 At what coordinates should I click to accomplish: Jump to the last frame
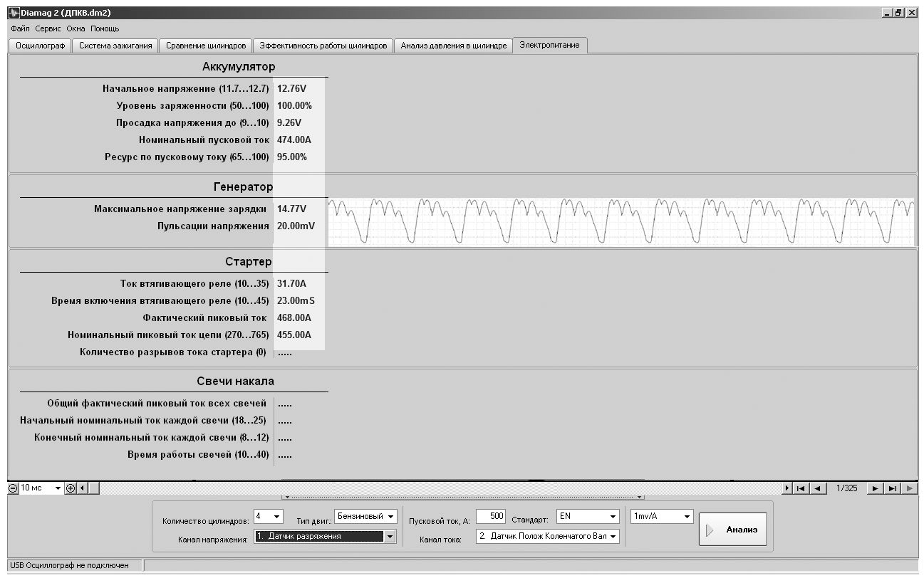(891, 488)
